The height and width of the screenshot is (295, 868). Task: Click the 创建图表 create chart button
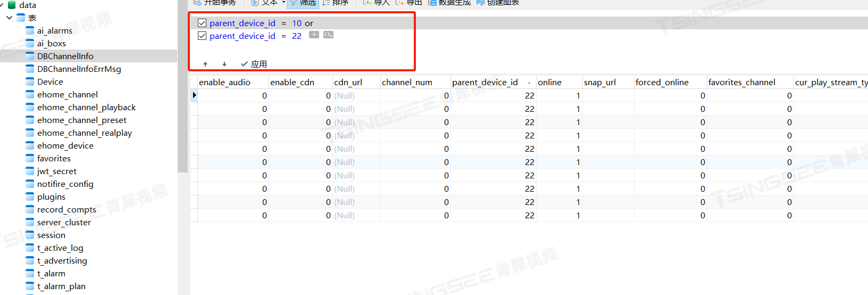point(497,3)
